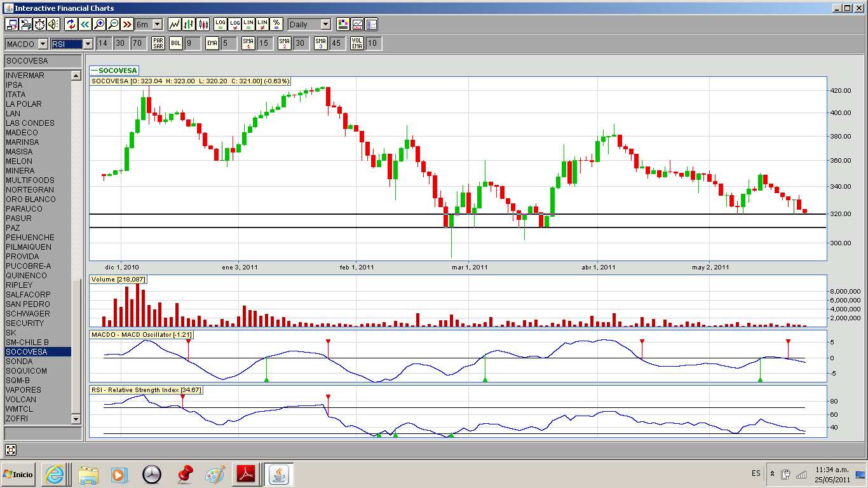Click the percent scale button
Screen dimensions: 868x488
276,24
